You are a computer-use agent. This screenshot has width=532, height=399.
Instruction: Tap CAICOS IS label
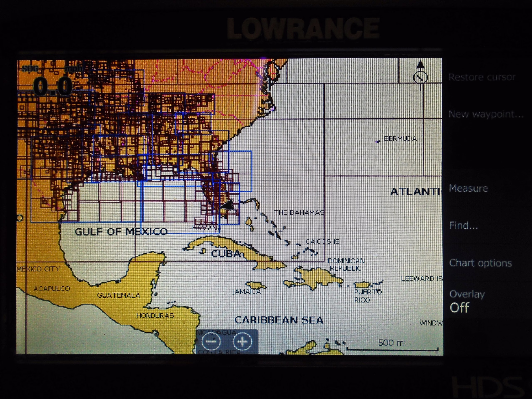click(x=323, y=241)
